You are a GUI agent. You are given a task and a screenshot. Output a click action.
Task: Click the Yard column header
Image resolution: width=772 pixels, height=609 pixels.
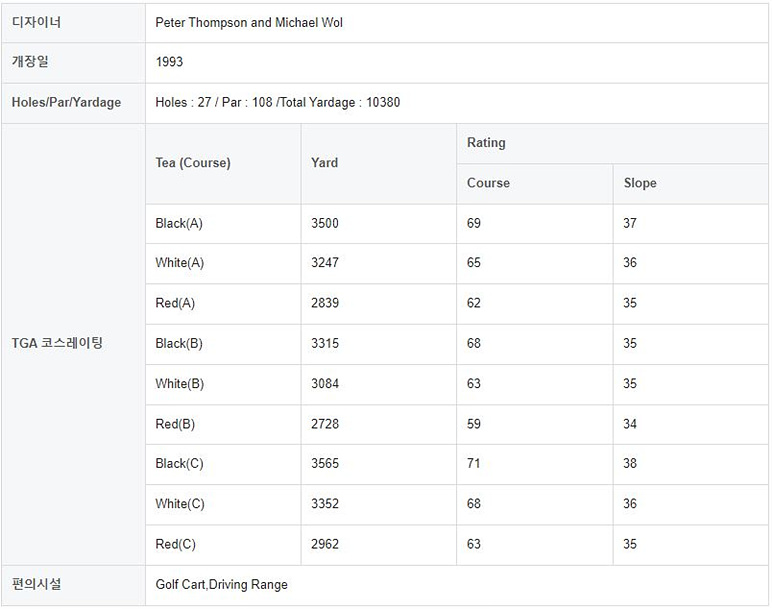pyautogui.click(x=324, y=163)
